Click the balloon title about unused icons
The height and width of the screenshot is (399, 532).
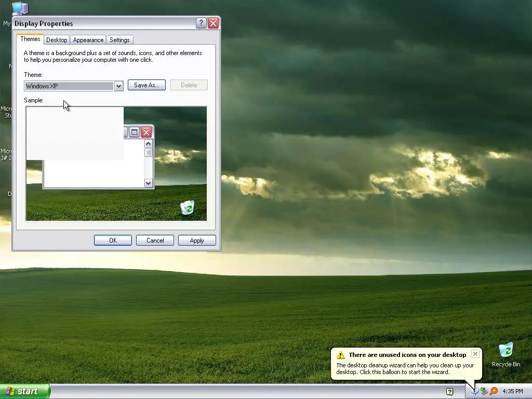tap(407, 355)
